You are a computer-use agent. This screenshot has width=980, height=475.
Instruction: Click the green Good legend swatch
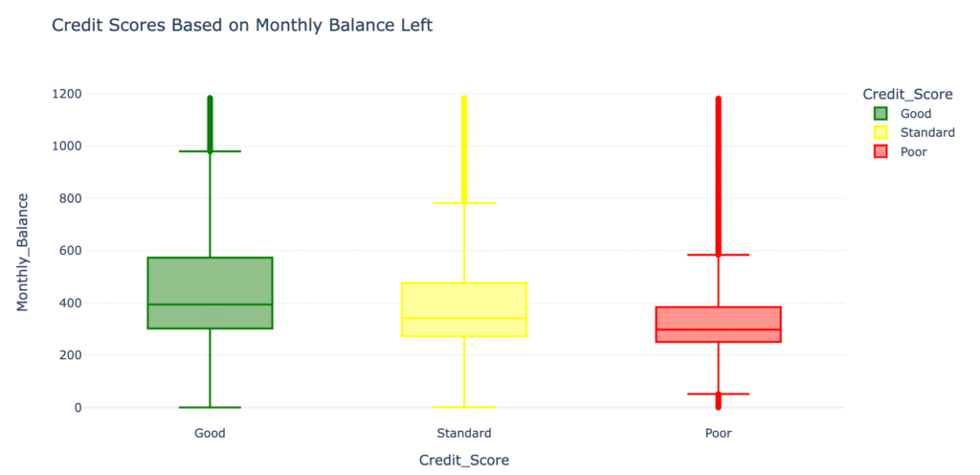[x=881, y=113]
